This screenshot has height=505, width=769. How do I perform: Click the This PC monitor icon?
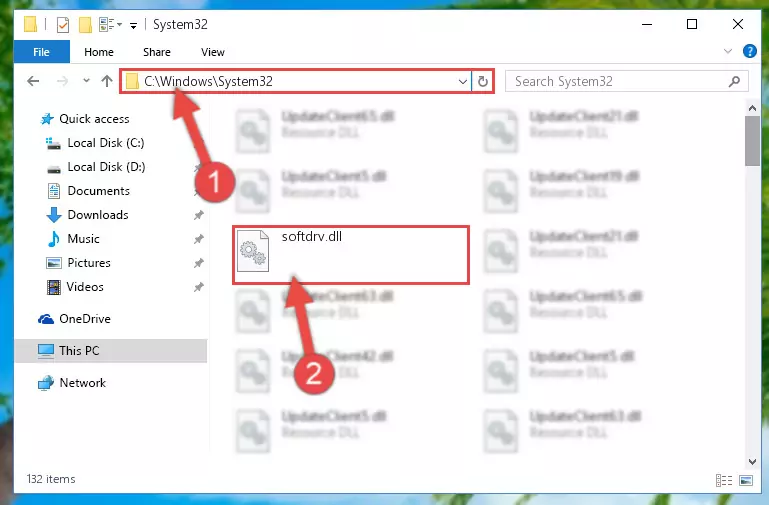click(x=46, y=351)
